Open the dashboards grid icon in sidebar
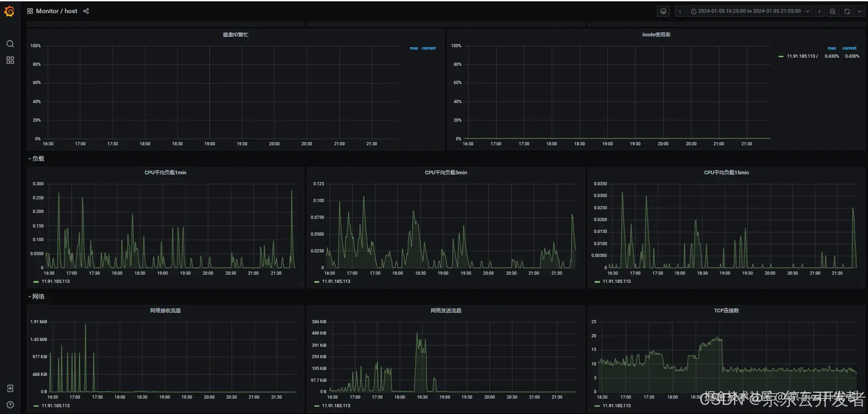This screenshot has height=414, width=868. (10, 60)
